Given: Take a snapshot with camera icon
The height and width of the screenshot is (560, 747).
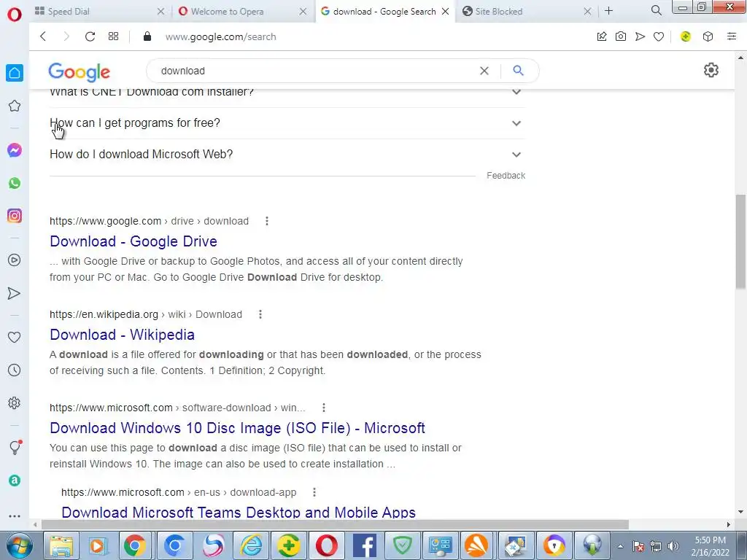Looking at the screenshot, I should [621, 36].
